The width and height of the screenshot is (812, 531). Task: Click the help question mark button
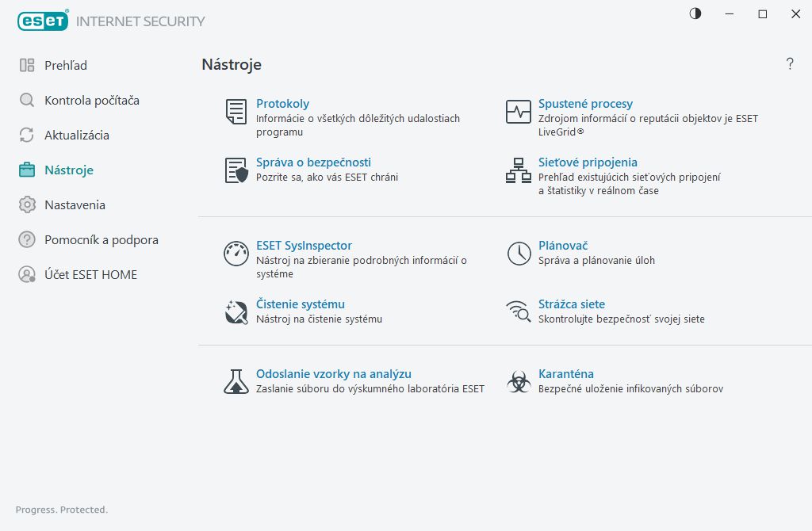click(790, 64)
